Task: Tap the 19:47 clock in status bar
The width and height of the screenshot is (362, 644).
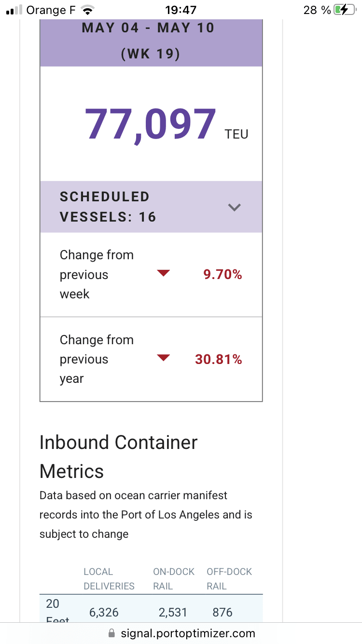Action: (x=181, y=10)
